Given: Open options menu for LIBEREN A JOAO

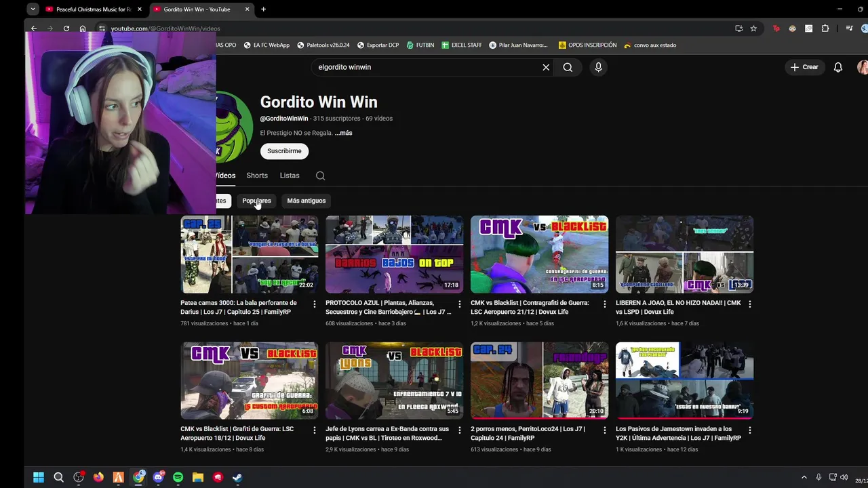Looking at the screenshot, I should (x=749, y=304).
